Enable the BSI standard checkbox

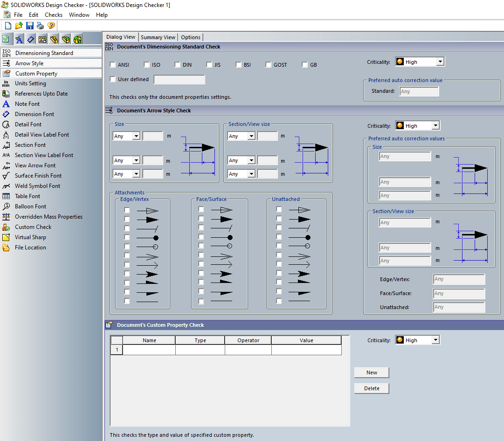(239, 65)
